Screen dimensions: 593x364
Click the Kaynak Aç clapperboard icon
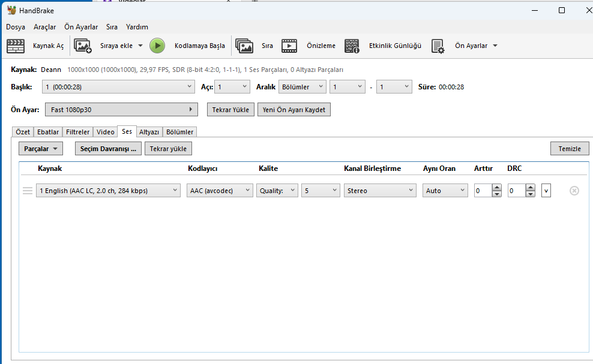16,46
